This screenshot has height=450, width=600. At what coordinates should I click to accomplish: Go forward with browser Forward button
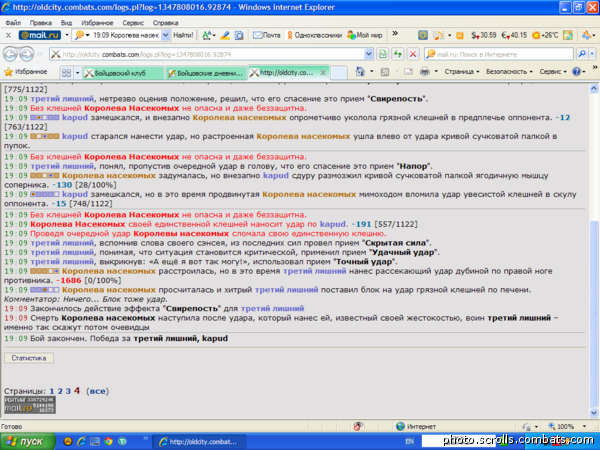click(x=26, y=54)
